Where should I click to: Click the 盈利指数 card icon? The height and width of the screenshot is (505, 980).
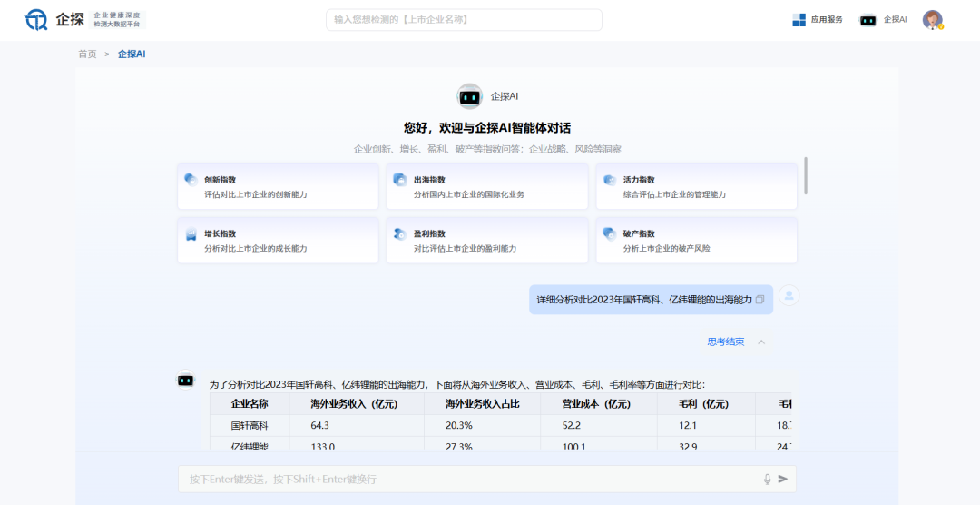point(399,234)
